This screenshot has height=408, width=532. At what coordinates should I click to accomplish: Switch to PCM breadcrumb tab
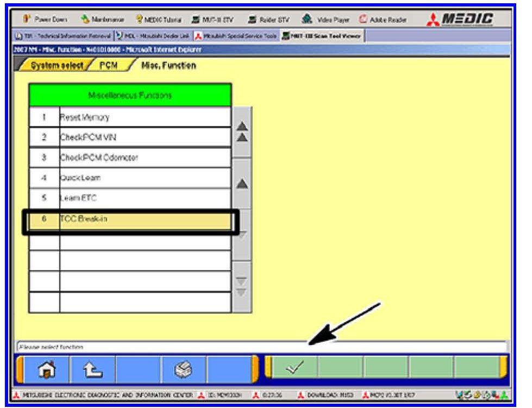pos(107,66)
